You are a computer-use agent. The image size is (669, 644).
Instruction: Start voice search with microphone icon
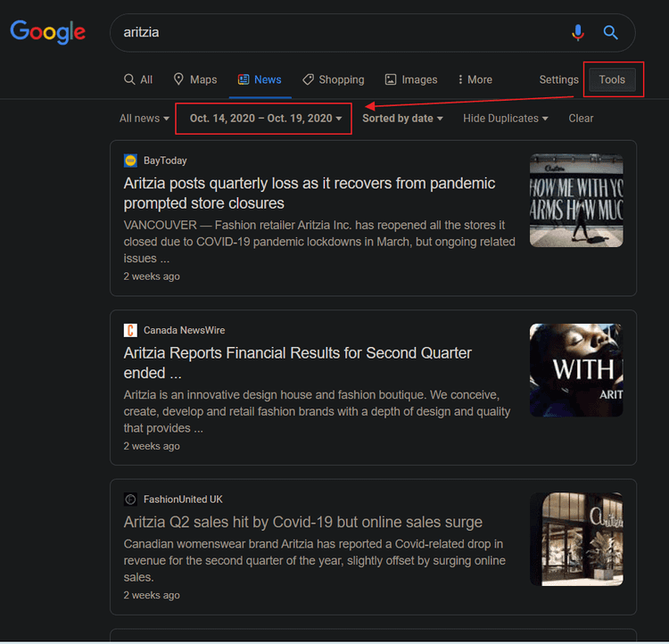tap(578, 32)
